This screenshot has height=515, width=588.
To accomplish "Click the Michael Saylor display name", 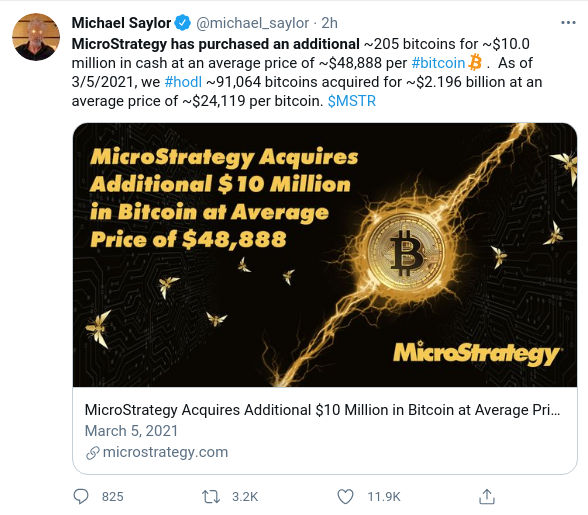I will pos(121,23).
